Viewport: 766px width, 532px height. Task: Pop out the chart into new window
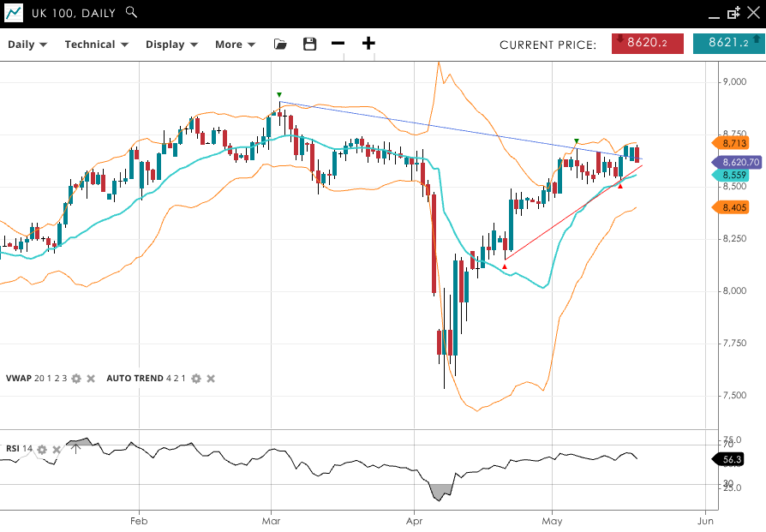(x=733, y=13)
